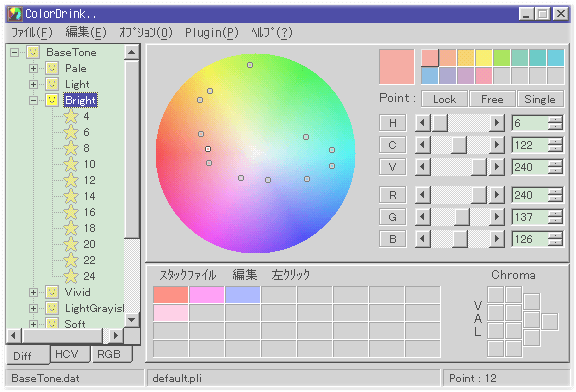Click the B channel button

point(393,239)
